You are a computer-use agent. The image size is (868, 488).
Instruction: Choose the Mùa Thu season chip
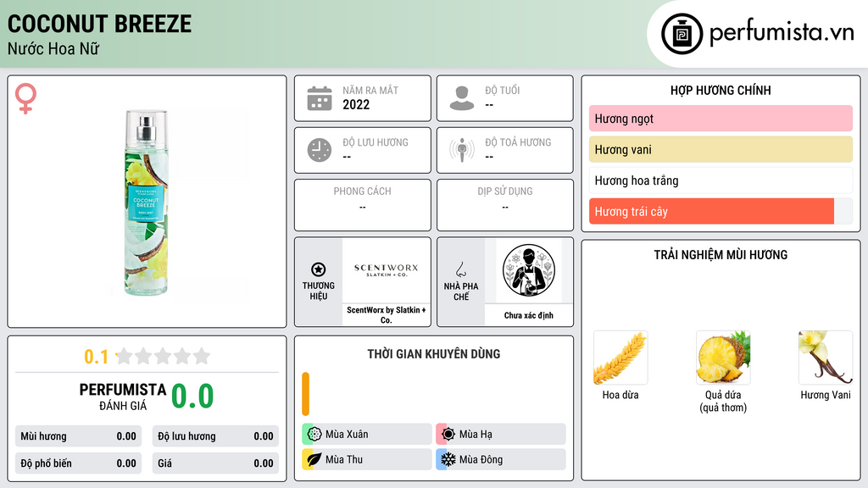[x=367, y=459]
